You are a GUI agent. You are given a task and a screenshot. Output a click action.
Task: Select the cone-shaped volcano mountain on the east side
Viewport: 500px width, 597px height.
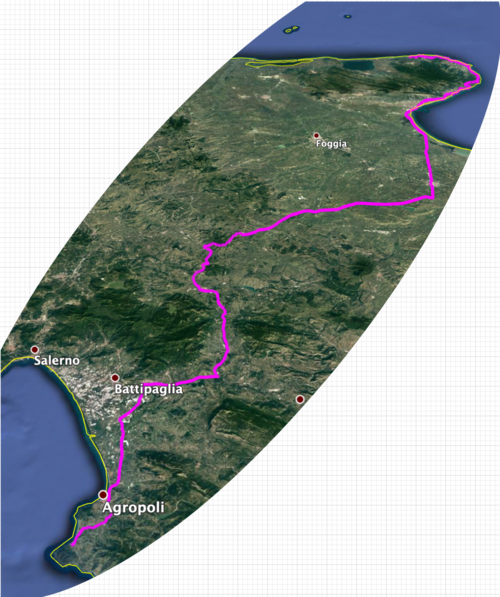coord(362,265)
